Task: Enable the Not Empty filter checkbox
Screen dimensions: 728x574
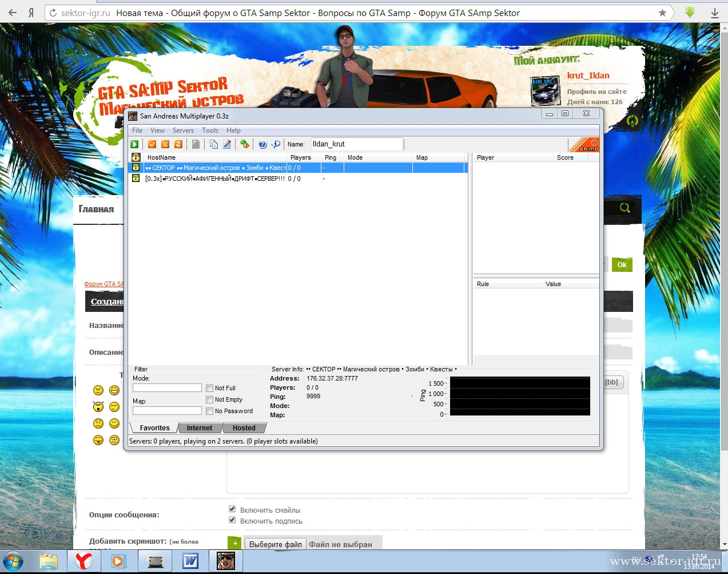Action: point(209,399)
